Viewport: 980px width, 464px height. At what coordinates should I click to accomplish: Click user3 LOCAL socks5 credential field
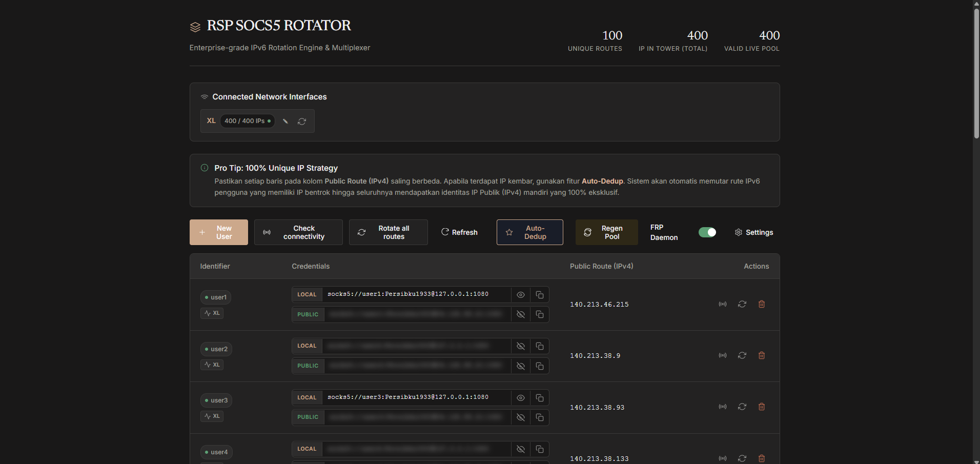point(416,397)
